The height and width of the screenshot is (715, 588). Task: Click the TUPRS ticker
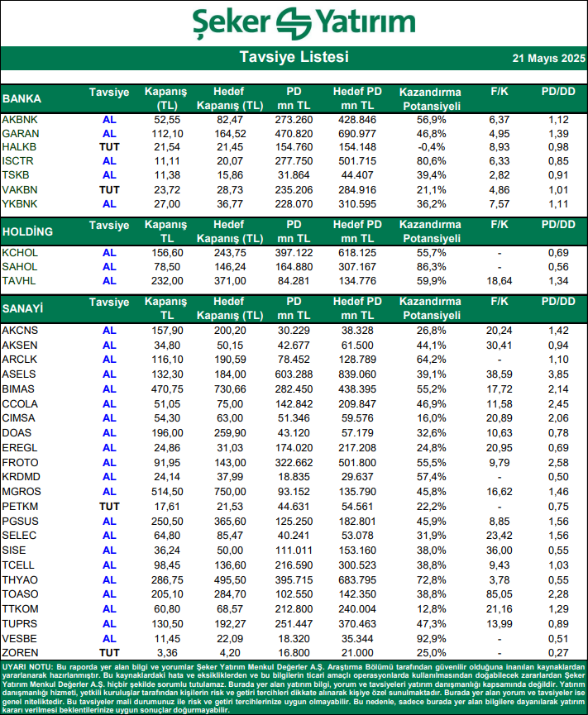20,624
